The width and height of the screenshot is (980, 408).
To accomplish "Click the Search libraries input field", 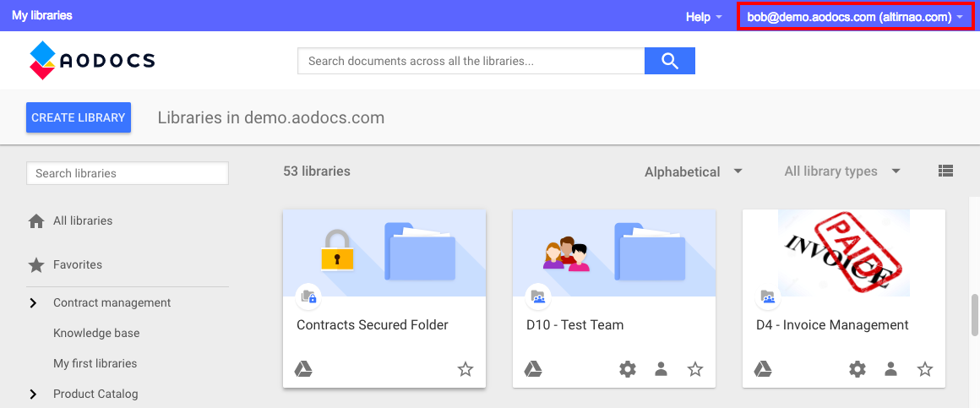I will [x=128, y=173].
